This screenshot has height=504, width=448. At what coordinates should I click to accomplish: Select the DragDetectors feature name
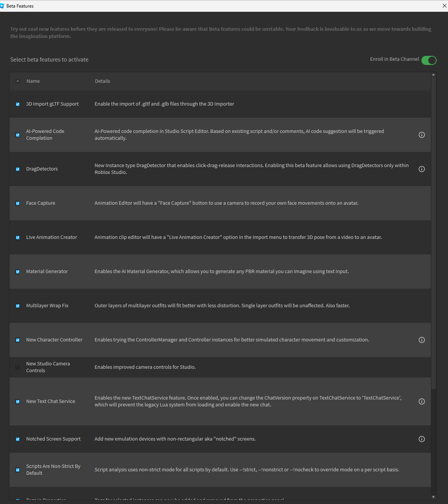pyautogui.click(x=42, y=169)
